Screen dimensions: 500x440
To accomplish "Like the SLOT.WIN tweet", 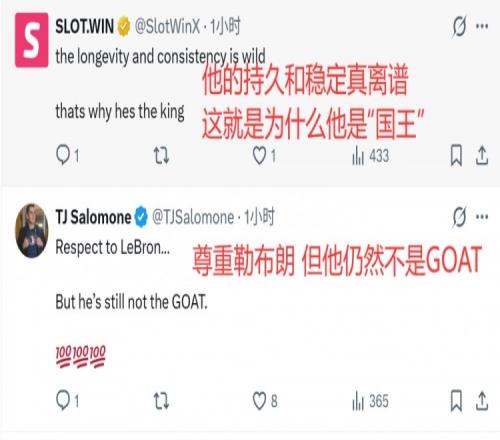I will click(264, 156).
